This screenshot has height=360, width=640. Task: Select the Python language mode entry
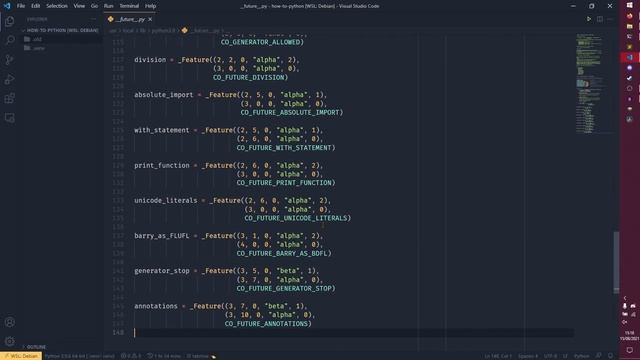582,356
